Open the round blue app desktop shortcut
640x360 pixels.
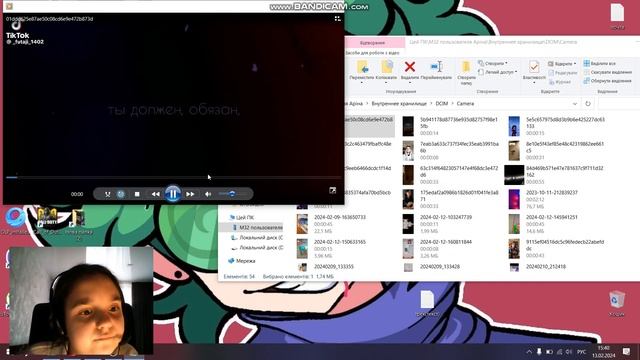[x=16, y=220]
